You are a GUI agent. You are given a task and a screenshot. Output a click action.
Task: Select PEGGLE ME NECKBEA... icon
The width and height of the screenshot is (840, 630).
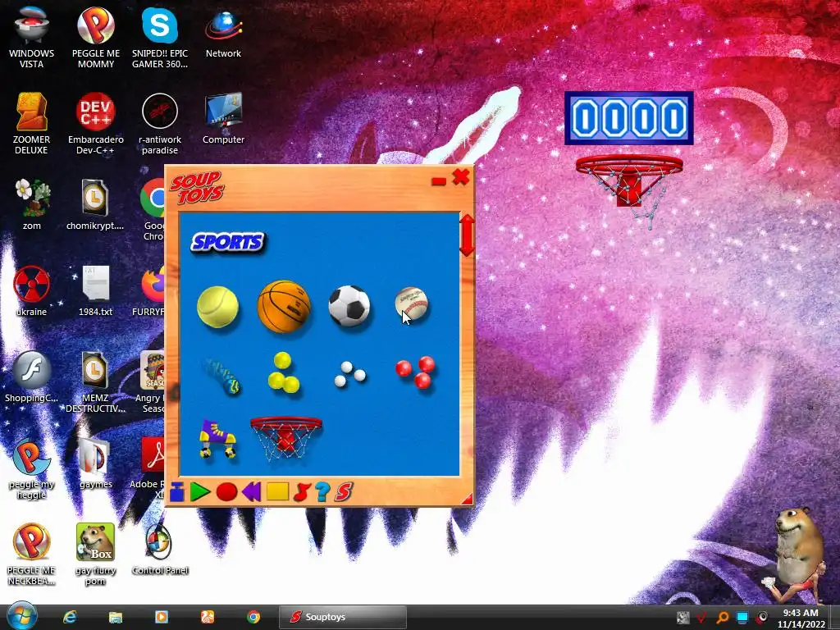(32, 555)
